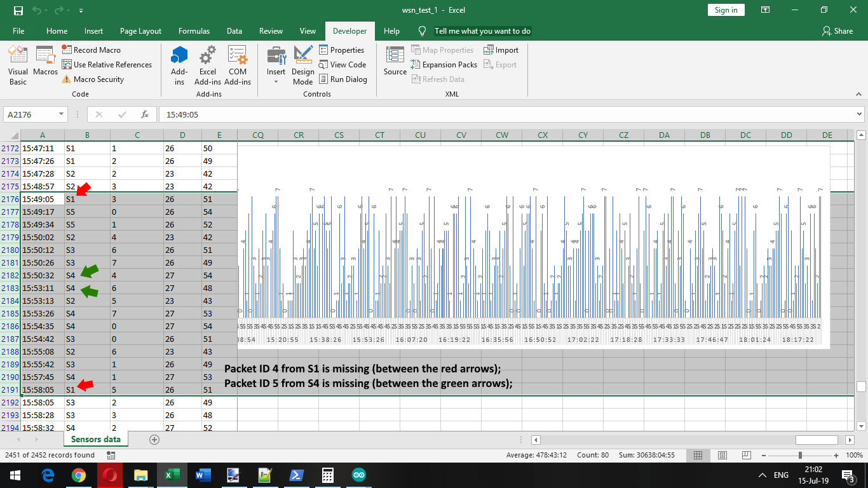Screen dimensions: 868x488
Task: Open the Formulas ribbon tab
Action: click(x=194, y=31)
